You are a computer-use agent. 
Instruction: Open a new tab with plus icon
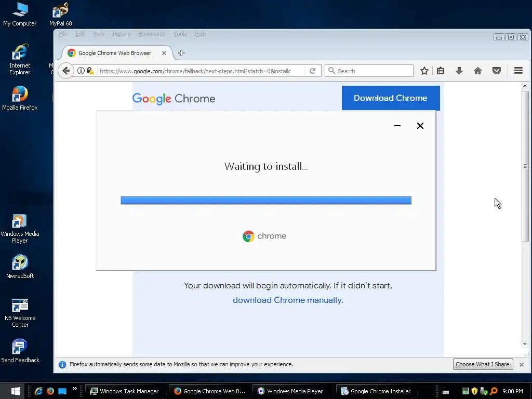click(x=181, y=53)
